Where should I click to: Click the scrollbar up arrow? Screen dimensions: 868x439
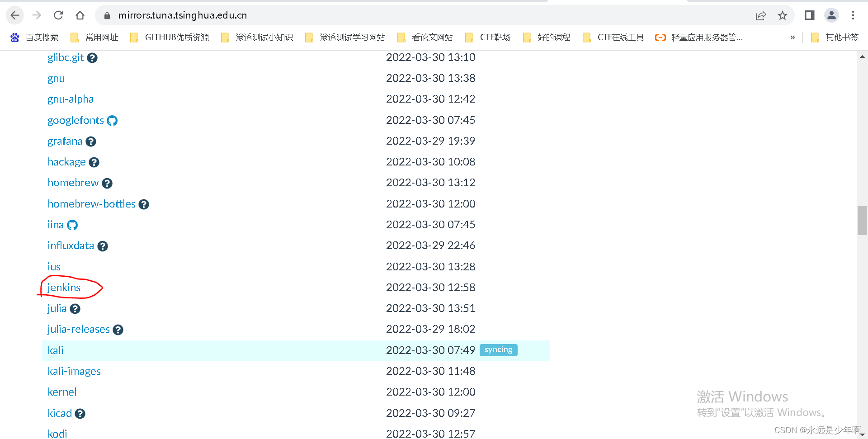[x=862, y=57]
